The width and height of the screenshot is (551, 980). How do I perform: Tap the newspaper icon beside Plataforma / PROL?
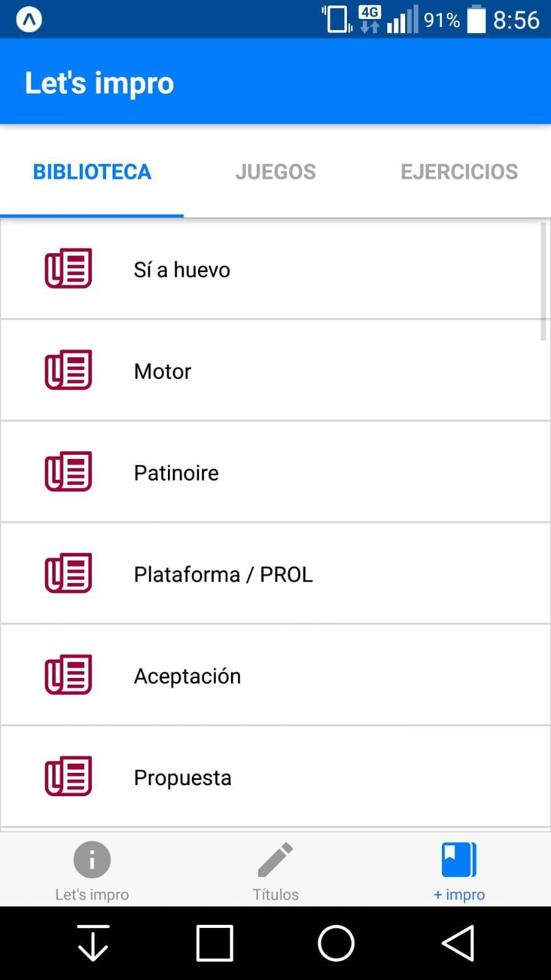68,573
